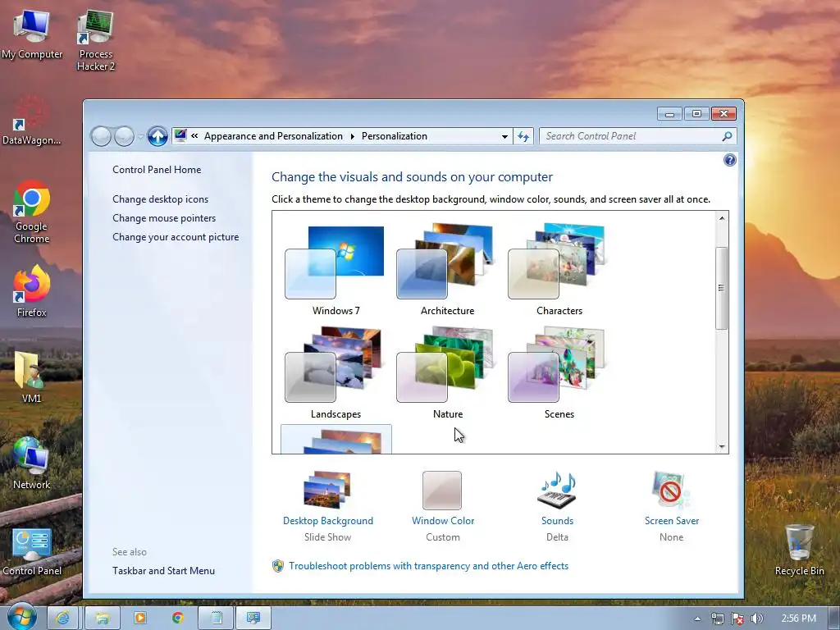Open Process Hacker 2 desktop icon
This screenshot has width=840, height=630.
tap(95, 40)
